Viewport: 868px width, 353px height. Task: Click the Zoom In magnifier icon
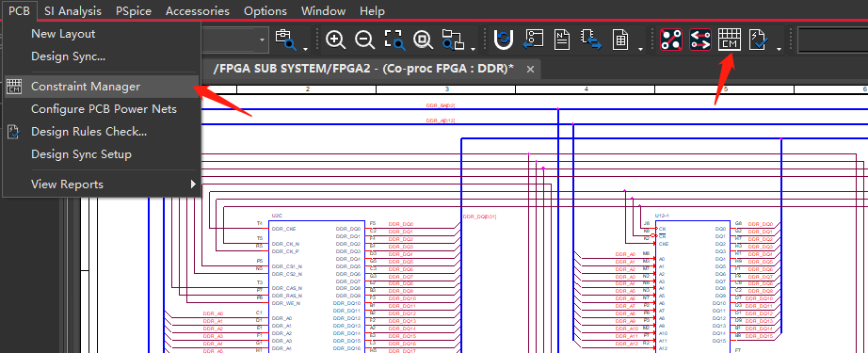[335, 40]
